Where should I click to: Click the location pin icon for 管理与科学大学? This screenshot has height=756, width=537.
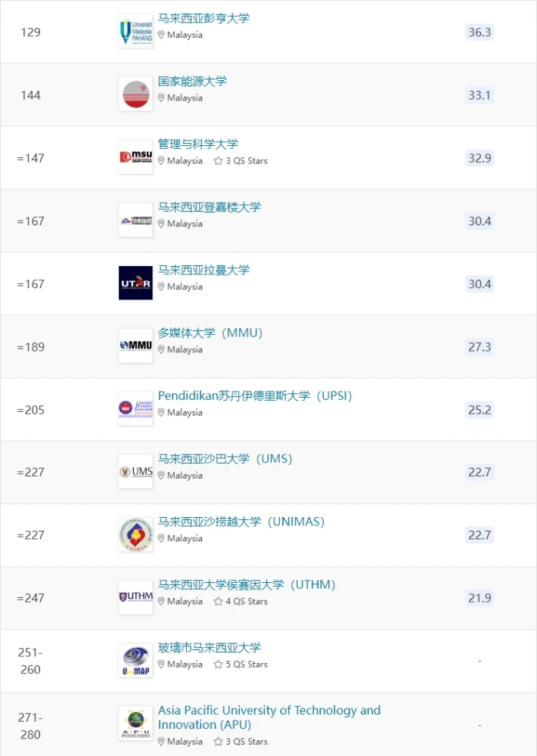[161, 160]
